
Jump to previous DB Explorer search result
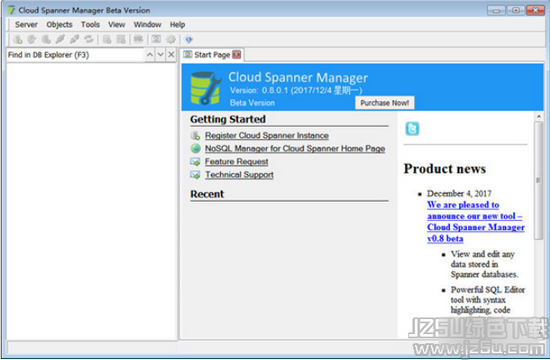tap(150, 55)
